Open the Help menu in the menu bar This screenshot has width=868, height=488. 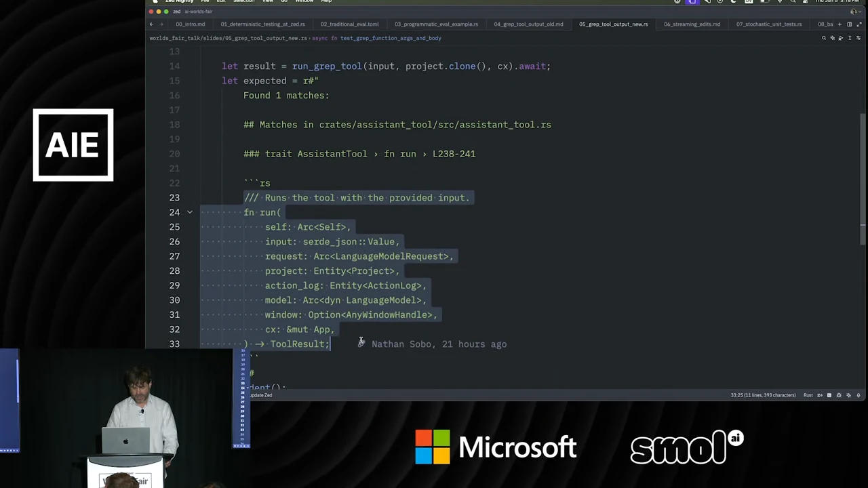click(x=326, y=1)
